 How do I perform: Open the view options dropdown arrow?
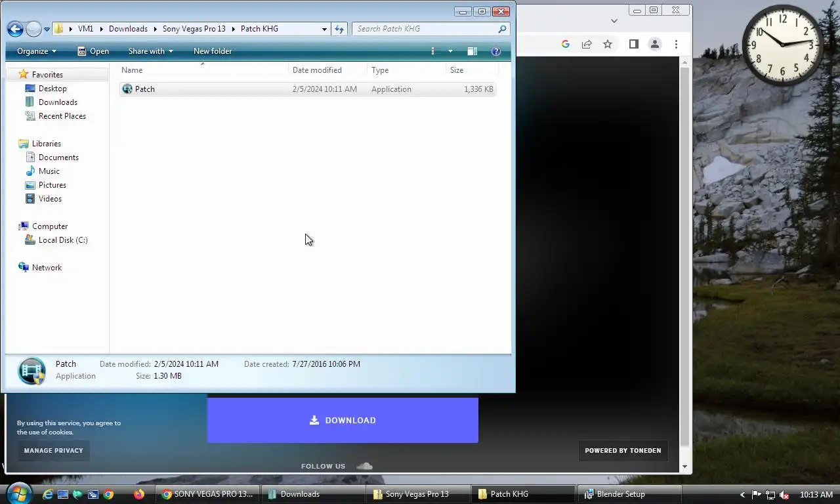(450, 51)
